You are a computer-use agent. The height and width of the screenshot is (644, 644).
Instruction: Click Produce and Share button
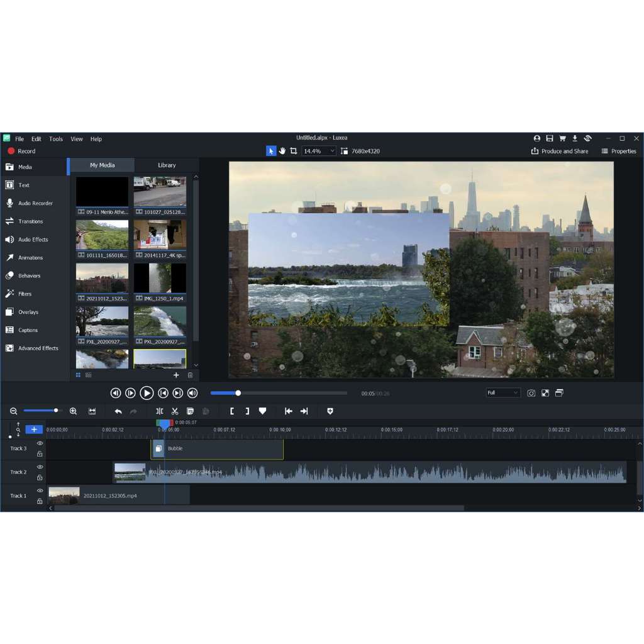coord(560,151)
